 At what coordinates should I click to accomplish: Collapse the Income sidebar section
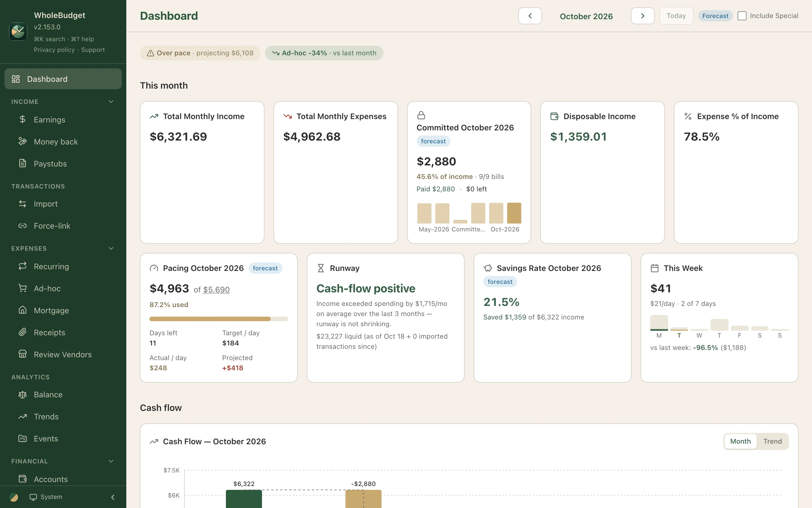coord(111,102)
